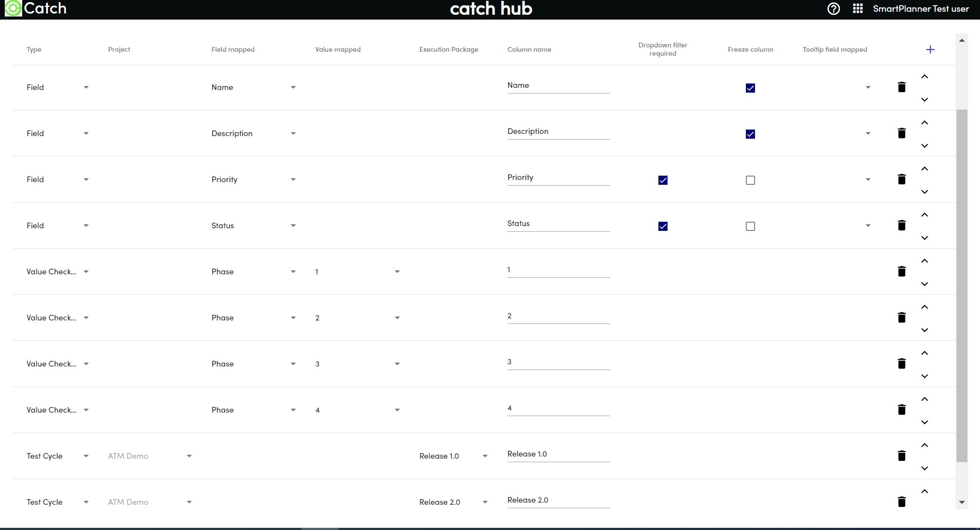
Task: Uncheck Freeze column for Name row
Action: (750, 88)
